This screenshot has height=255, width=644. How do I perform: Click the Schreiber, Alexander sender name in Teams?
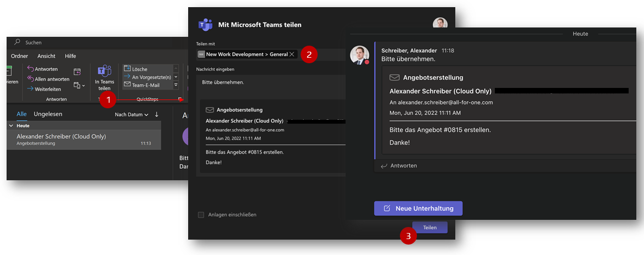point(409,51)
